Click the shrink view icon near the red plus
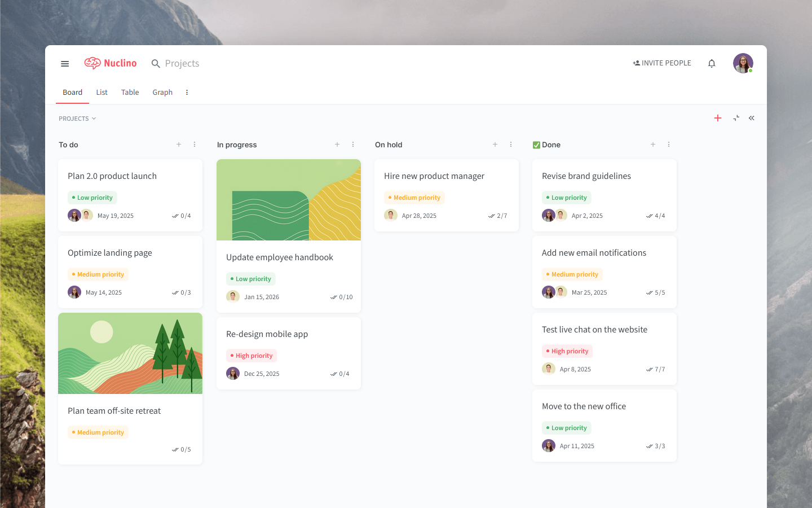Screen dimensions: 812x508 (735, 118)
